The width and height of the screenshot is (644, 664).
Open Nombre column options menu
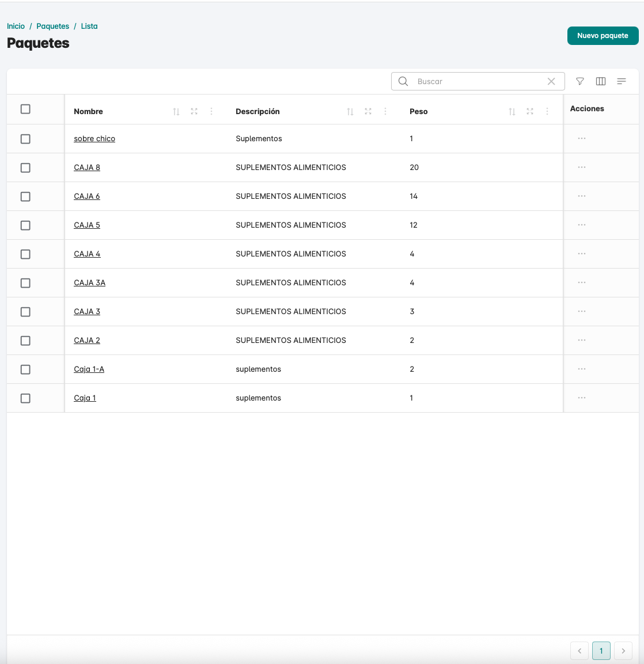[211, 111]
